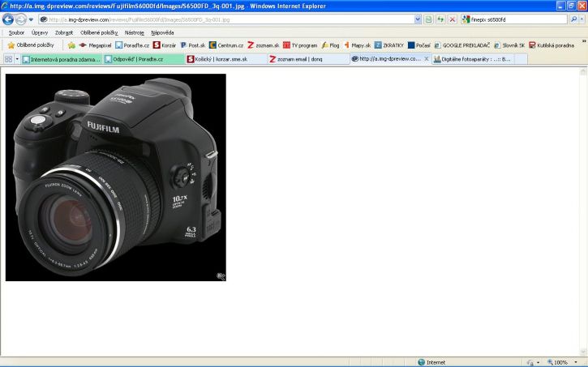Switch to Odpověď | Poraďte.cz tab
The width and height of the screenshot is (588, 367).
click(x=144, y=59)
